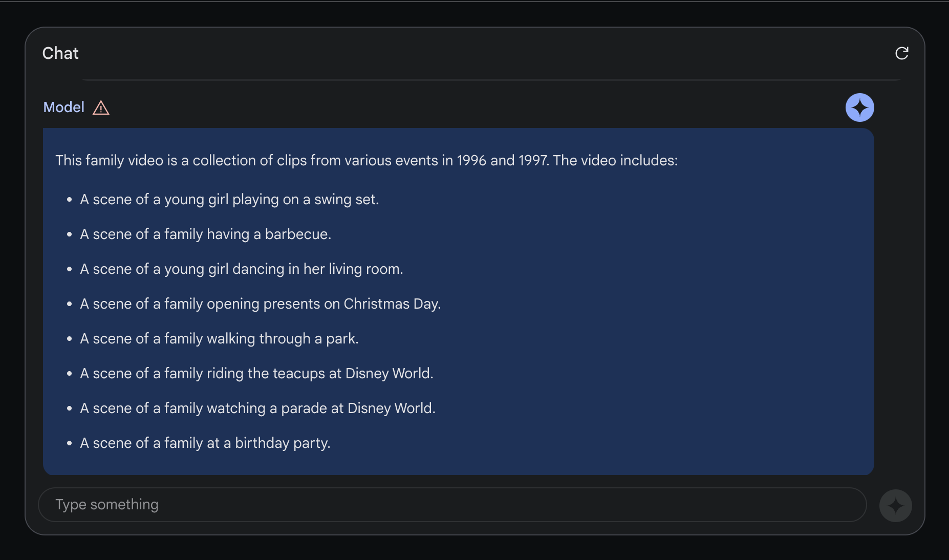Click the swing set scene line
This screenshot has height=560, width=949.
click(229, 200)
